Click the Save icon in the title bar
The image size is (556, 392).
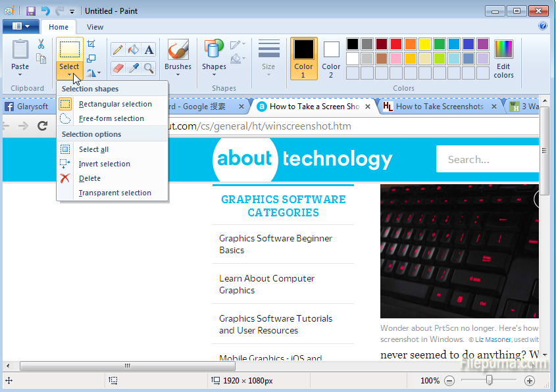(31, 11)
